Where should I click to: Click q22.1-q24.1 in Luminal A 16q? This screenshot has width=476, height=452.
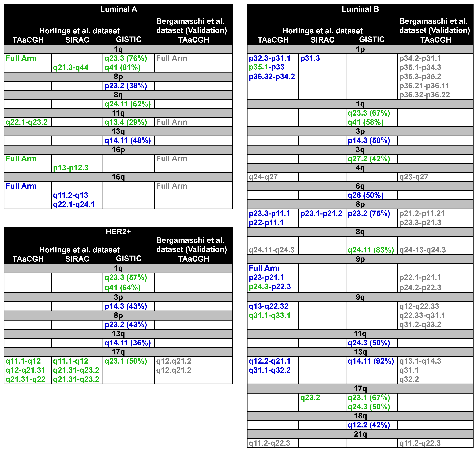[74, 204]
